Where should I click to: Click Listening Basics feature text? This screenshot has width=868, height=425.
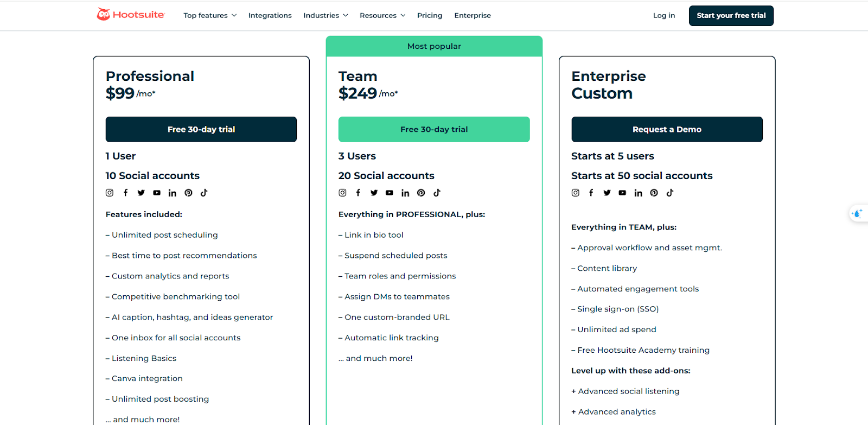click(144, 358)
